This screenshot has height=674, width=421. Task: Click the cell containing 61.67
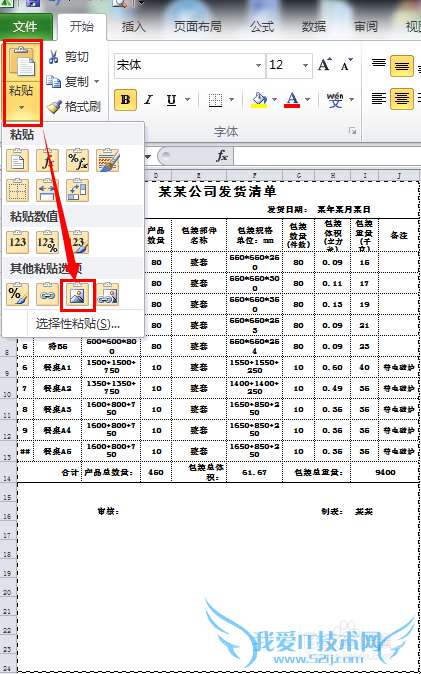click(x=255, y=472)
